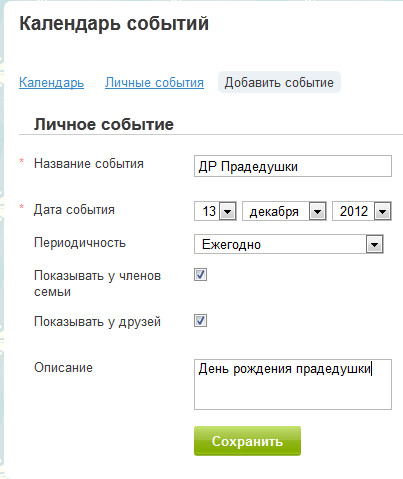Click the Название события input field

[x=293, y=166]
